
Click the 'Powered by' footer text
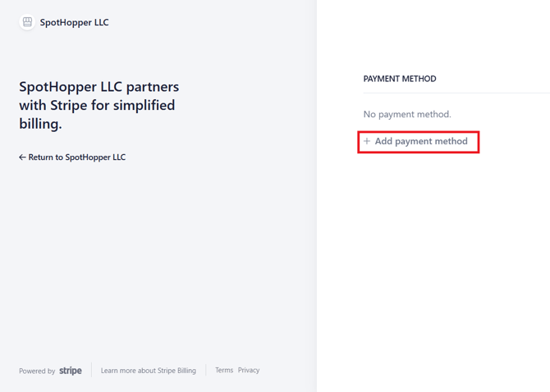(x=37, y=371)
